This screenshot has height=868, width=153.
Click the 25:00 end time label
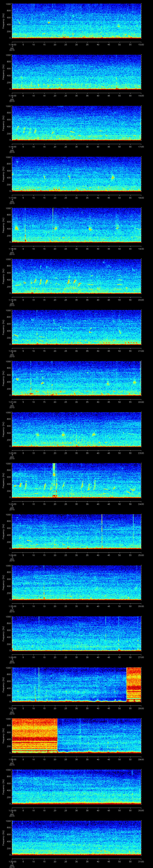pyautogui.click(x=141, y=555)
